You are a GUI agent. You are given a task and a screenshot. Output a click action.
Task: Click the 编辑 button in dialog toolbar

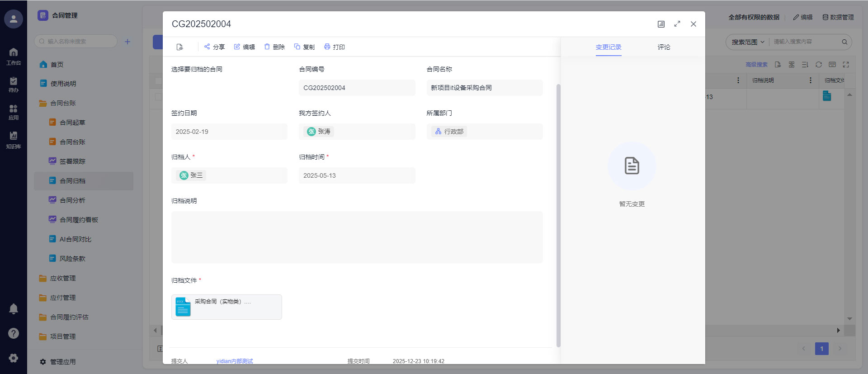coord(244,47)
